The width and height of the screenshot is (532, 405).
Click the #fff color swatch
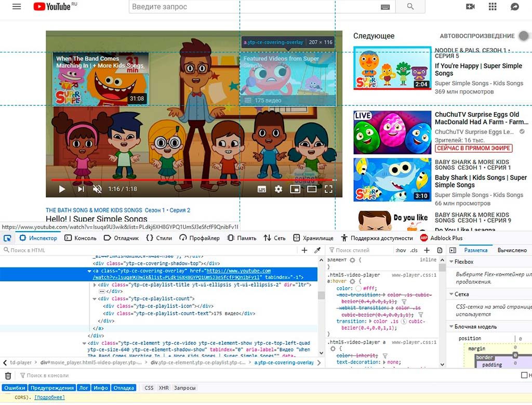[x=358, y=288]
